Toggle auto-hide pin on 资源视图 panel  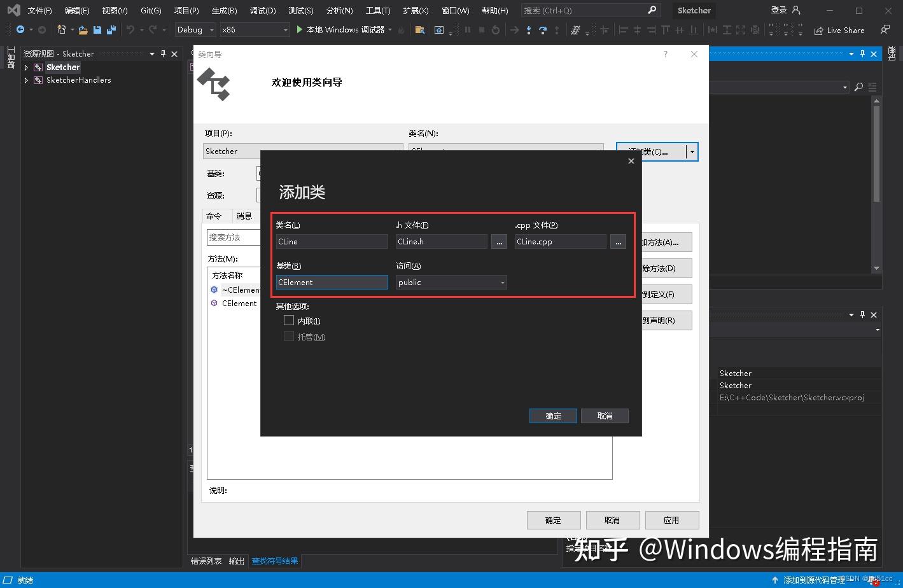pos(162,53)
